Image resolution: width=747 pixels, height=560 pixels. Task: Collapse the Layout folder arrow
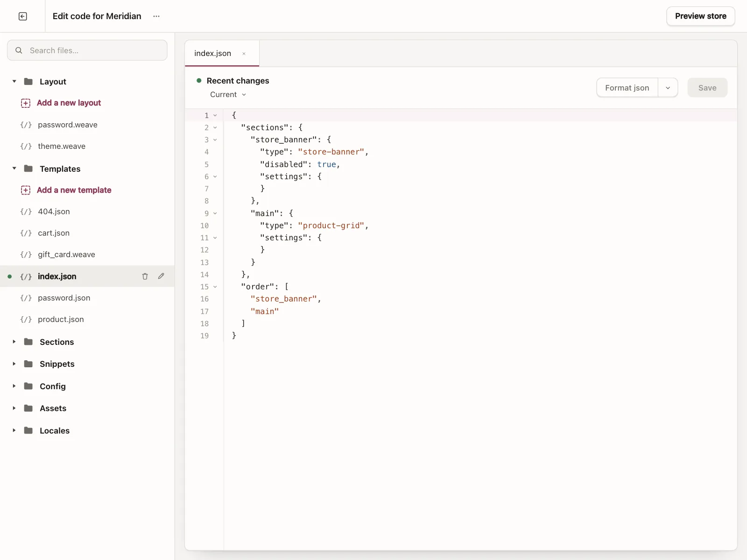point(14,81)
